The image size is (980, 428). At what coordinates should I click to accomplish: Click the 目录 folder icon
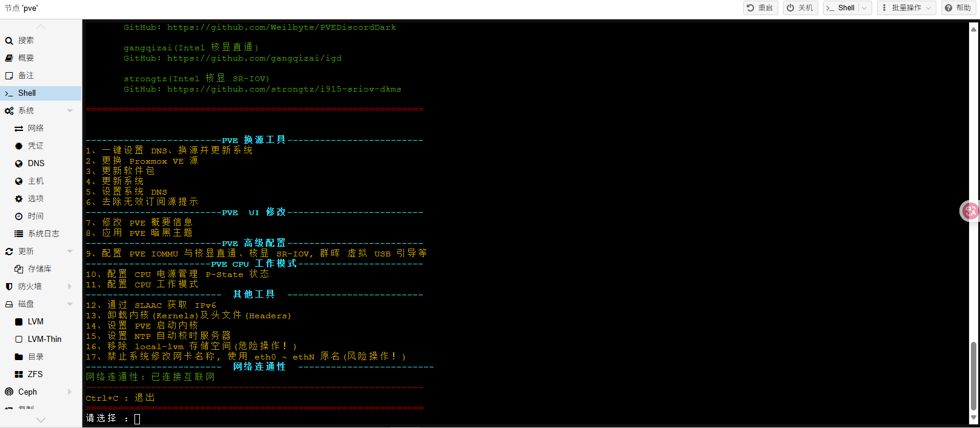pos(19,357)
